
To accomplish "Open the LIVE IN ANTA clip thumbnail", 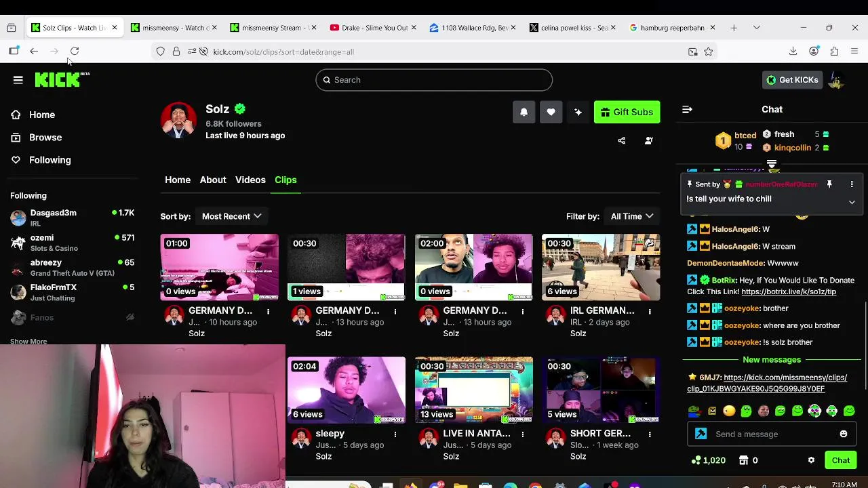I will pyautogui.click(x=474, y=390).
